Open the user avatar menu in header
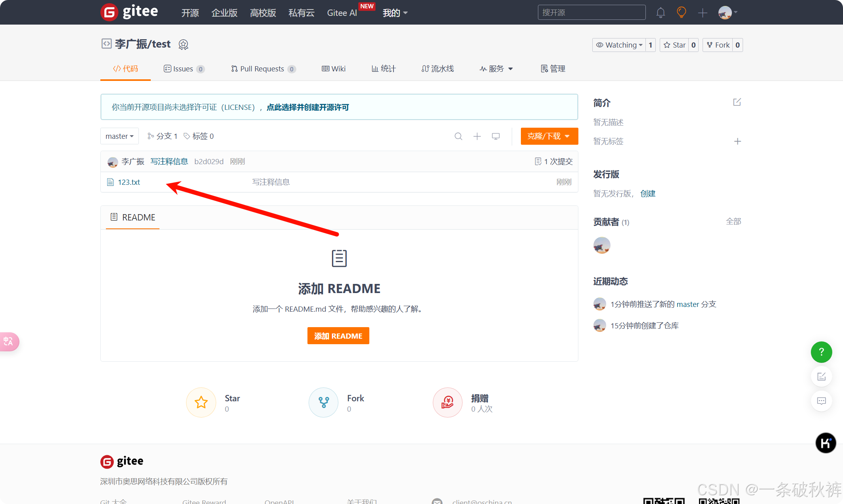843x504 pixels. (x=728, y=13)
